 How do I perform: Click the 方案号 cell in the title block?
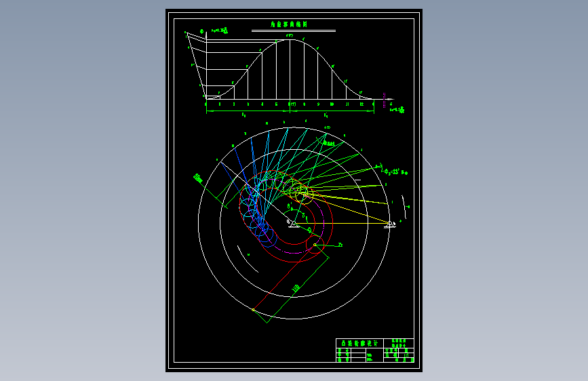tap(391, 350)
